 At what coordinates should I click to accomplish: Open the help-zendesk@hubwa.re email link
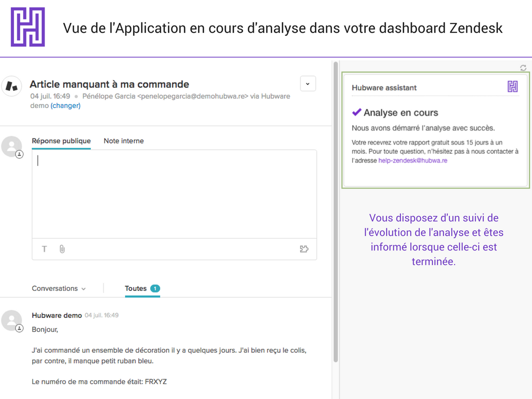pos(413,161)
